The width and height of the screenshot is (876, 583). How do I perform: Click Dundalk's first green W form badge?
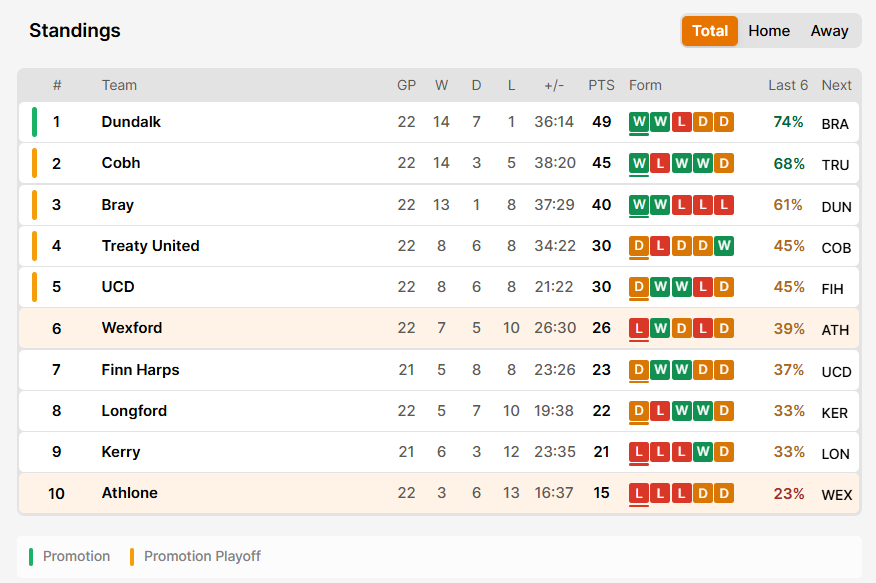click(639, 122)
